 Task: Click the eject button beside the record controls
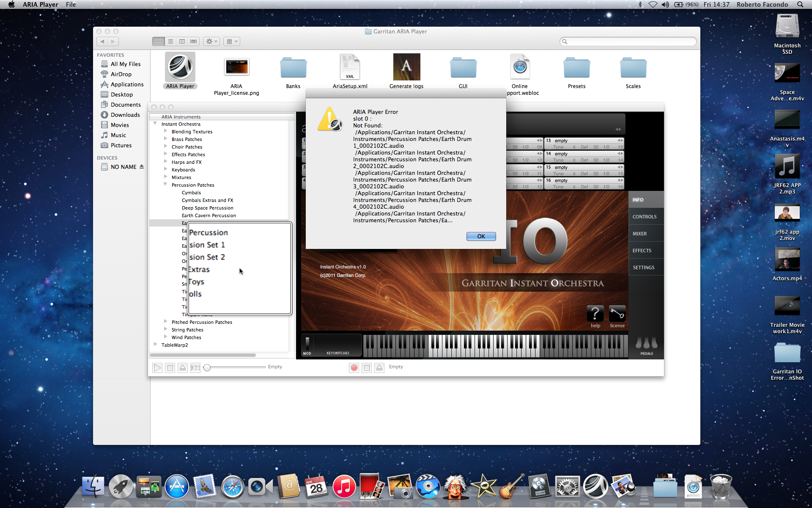(x=379, y=368)
